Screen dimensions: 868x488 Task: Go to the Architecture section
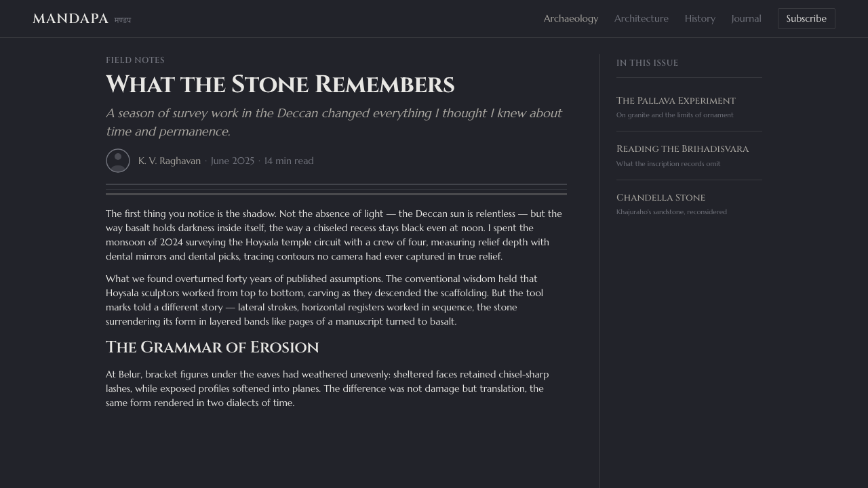coord(642,19)
